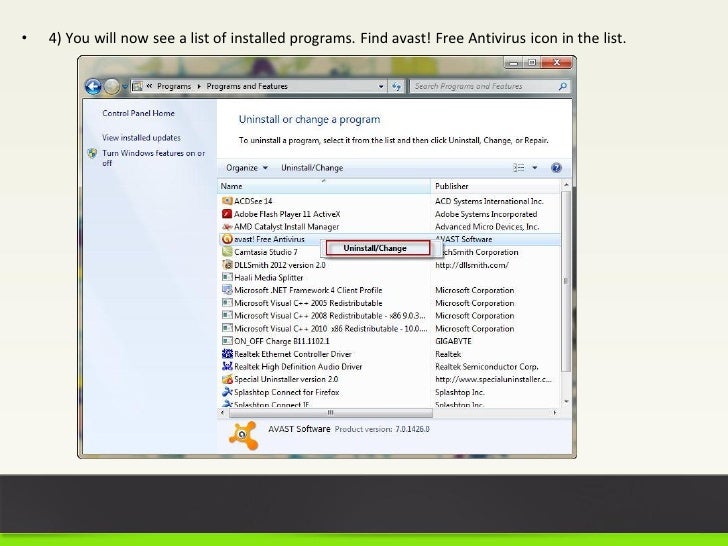Select the ON_OFF Charge B11.1102.1 row
Screen dimensions: 728x546
(389, 341)
